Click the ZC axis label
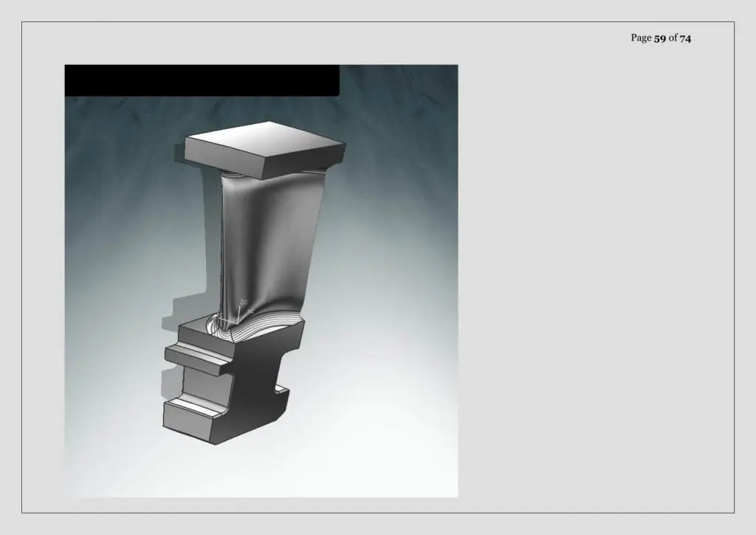 (244, 303)
